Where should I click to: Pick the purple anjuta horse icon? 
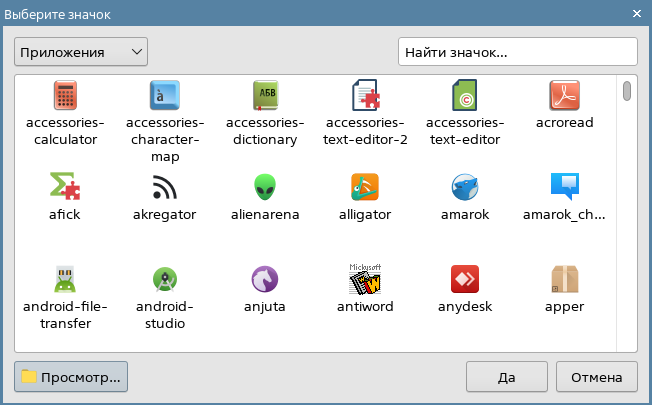[x=265, y=279]
